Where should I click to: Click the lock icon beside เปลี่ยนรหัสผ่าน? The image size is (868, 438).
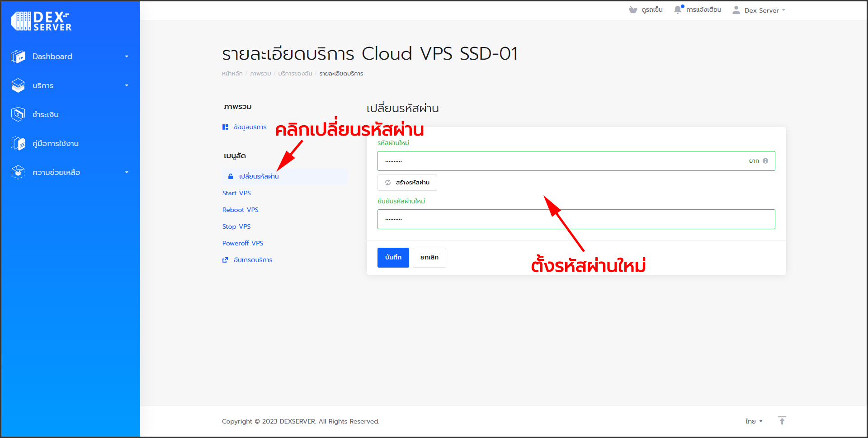click(231, 176)
